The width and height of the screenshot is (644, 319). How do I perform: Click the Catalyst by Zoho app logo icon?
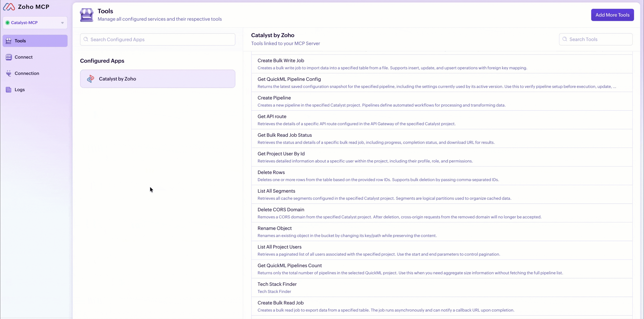(90, 79)
